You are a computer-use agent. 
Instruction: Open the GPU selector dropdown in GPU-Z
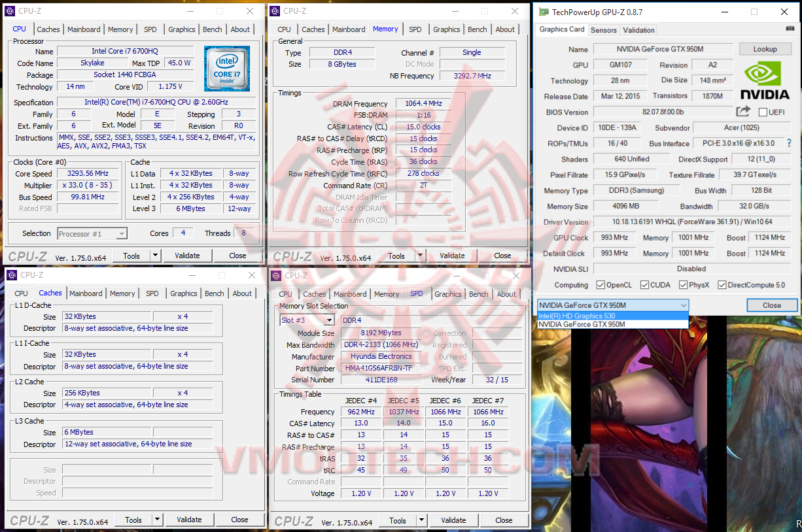(x=613, y=305)
